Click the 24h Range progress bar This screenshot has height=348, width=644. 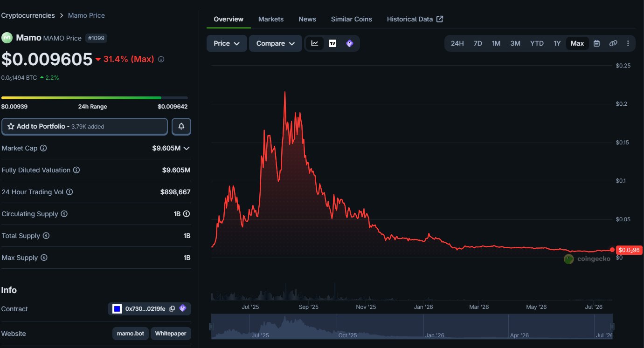click(95, 98)
